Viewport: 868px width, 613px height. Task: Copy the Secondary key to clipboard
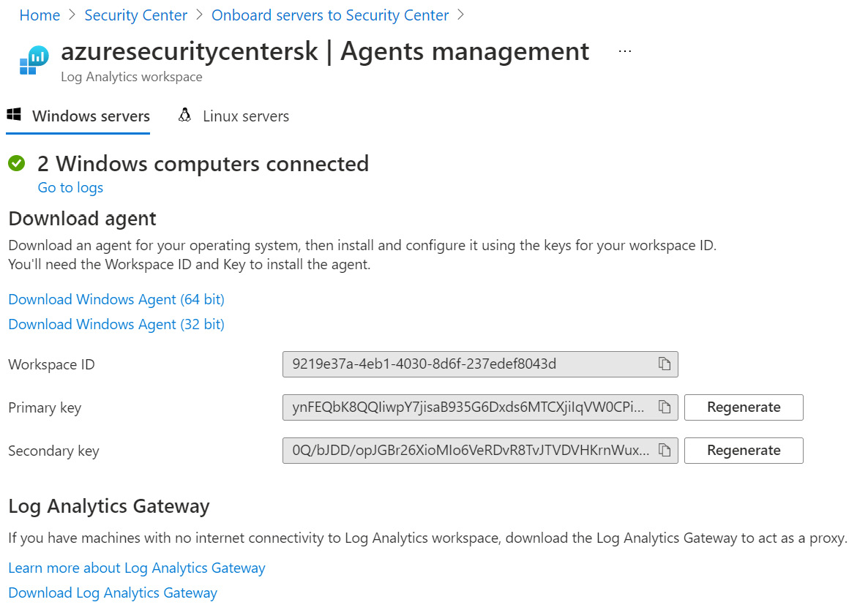coord(665,450)
